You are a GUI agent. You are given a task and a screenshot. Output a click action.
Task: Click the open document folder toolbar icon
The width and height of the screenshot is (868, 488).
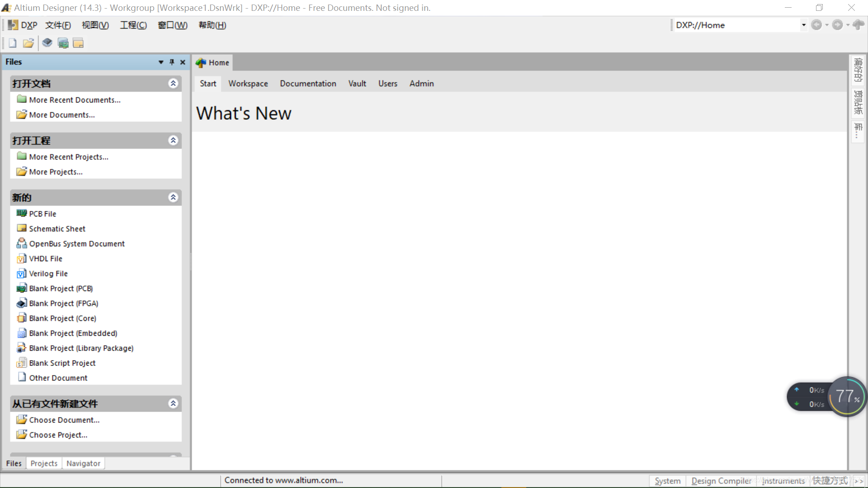28,43
